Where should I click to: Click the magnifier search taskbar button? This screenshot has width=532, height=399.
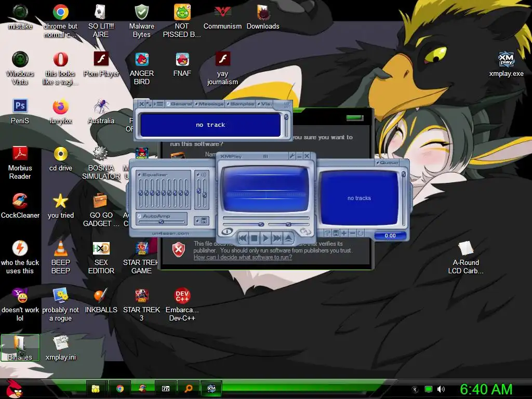188,389
